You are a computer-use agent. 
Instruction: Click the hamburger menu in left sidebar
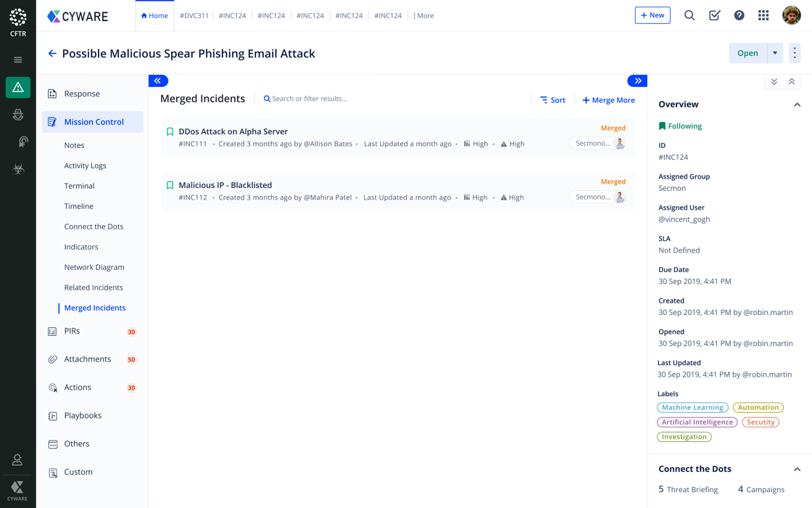pyautogui.click(x=18, y=60)
